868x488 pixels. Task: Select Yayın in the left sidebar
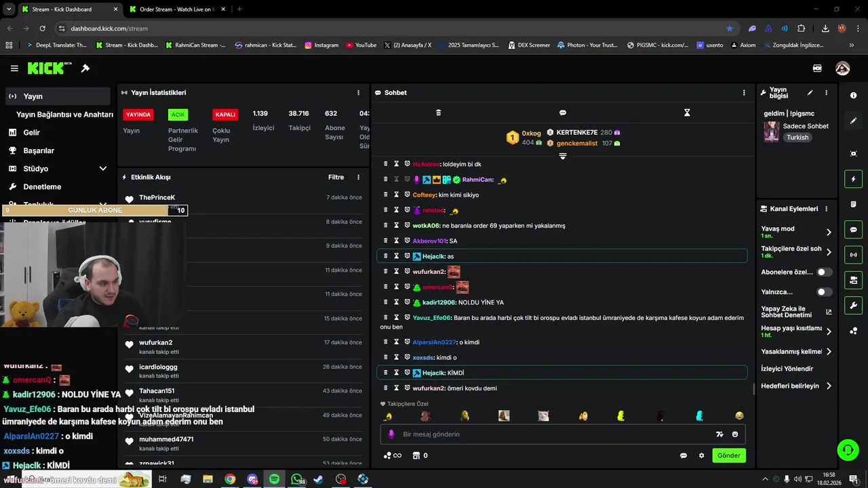coord(58,96)
